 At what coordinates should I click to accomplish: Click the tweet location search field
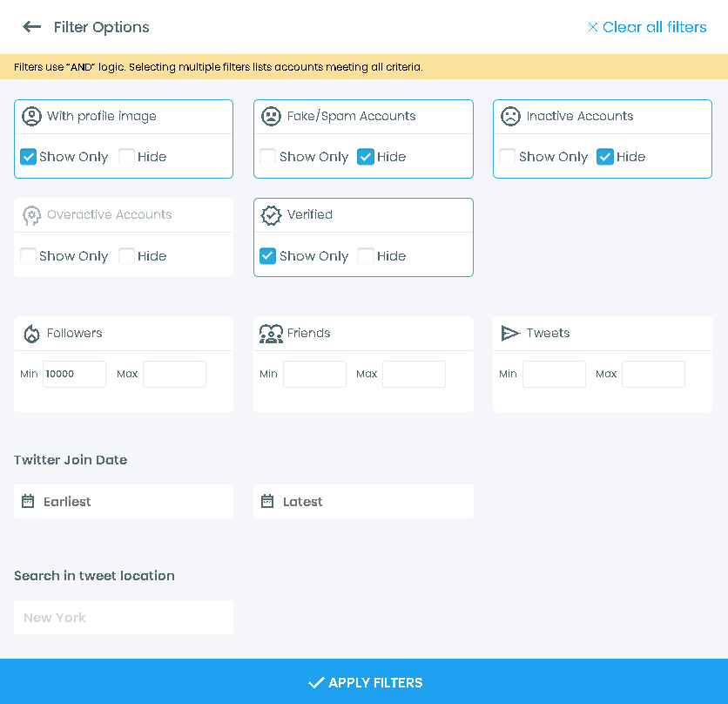tap(123, 617)
